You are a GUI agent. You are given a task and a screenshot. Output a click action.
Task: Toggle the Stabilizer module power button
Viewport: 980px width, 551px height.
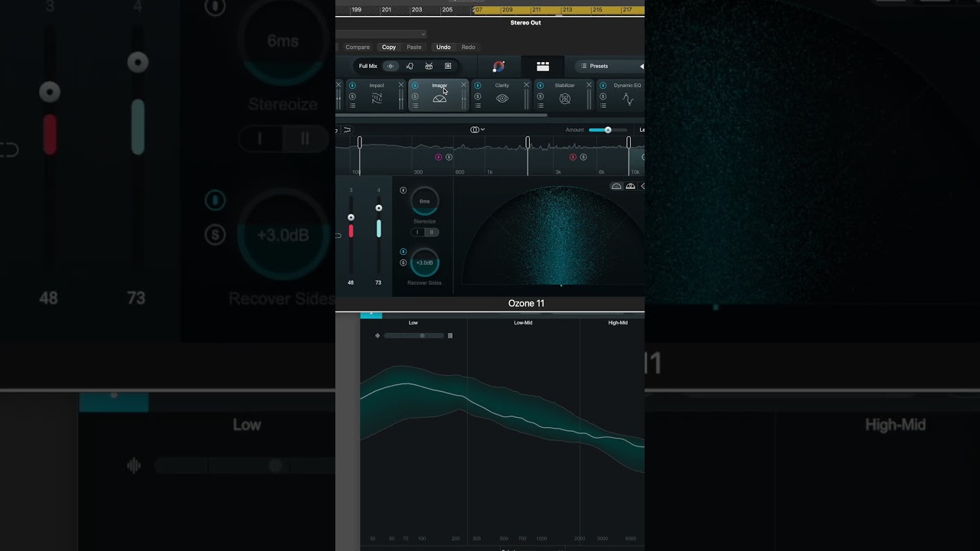pos(540,86)
